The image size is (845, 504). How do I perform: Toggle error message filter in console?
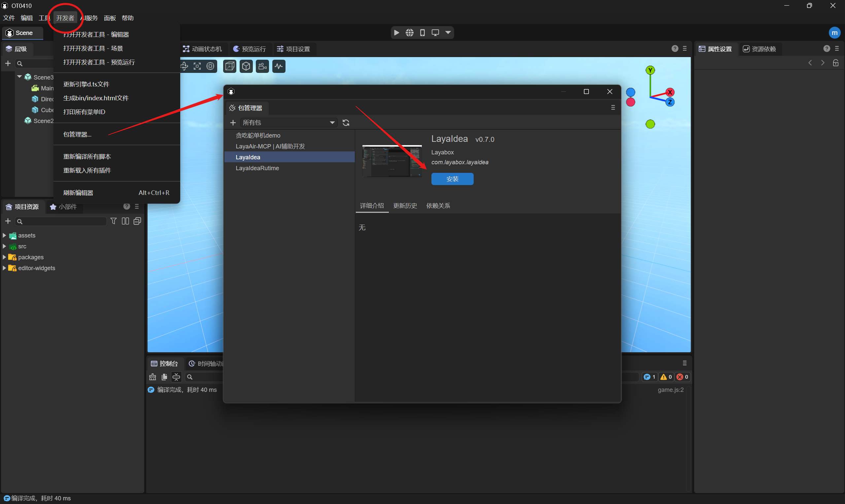682,377
